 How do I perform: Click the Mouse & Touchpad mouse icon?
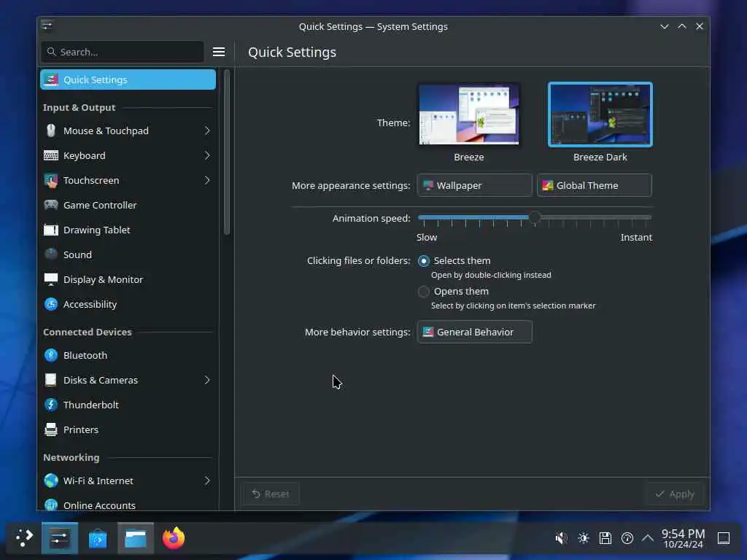click(51, 131)
